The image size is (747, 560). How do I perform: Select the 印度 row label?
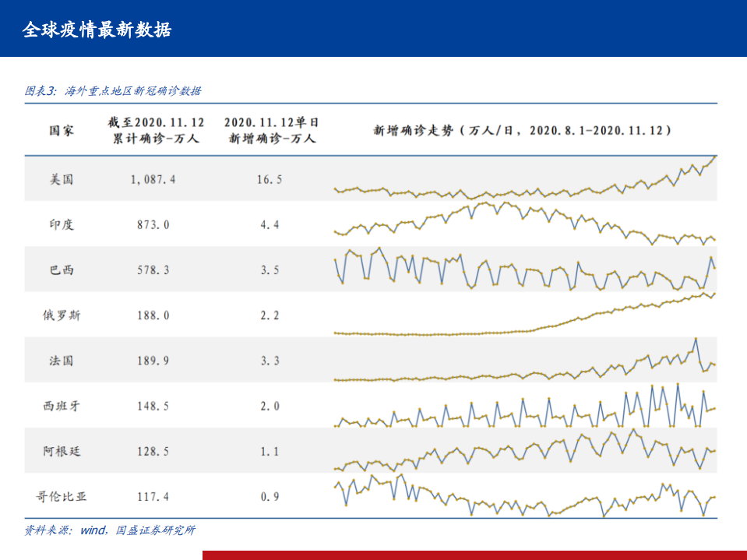click(62, 224)
